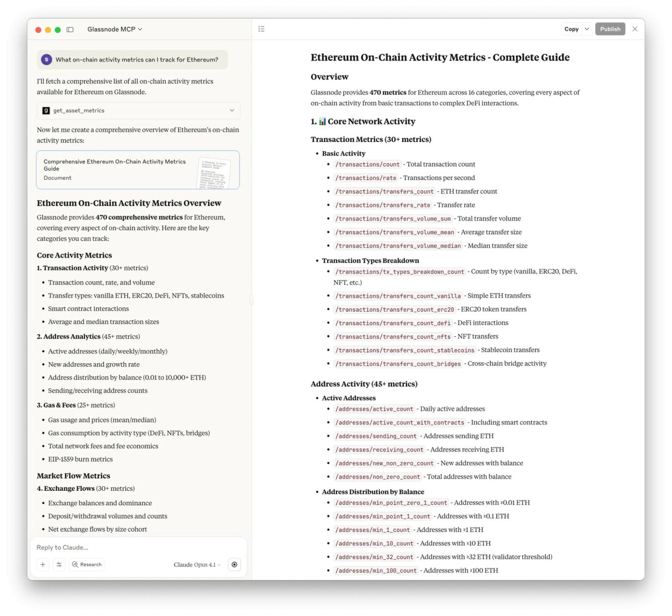
Task: Click the /transactions/transfers_count_nfts code label
Action: 393,337
